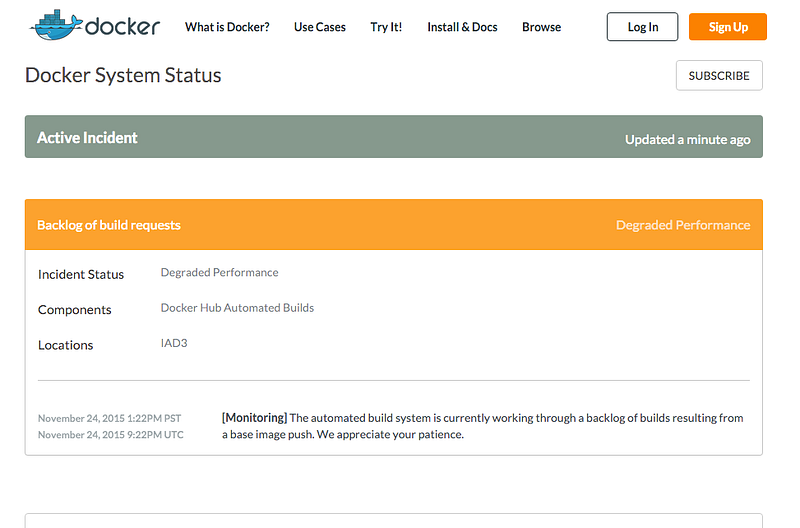The image size is (800, 528).
Task: Click the 'Updated a minute ago' text
Action: 688,140
